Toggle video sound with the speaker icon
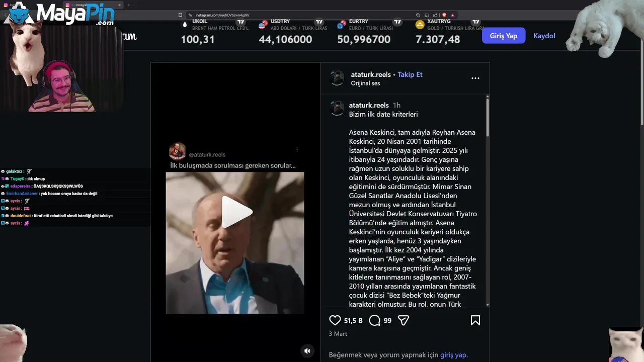This screenshot has width=644, height=362. tap(307, 350)
